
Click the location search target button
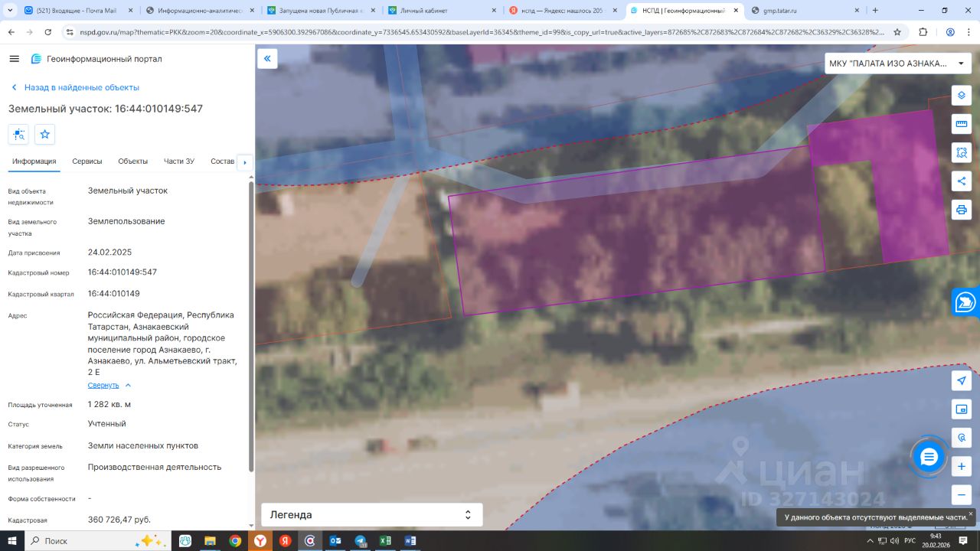tap(962, 438)
